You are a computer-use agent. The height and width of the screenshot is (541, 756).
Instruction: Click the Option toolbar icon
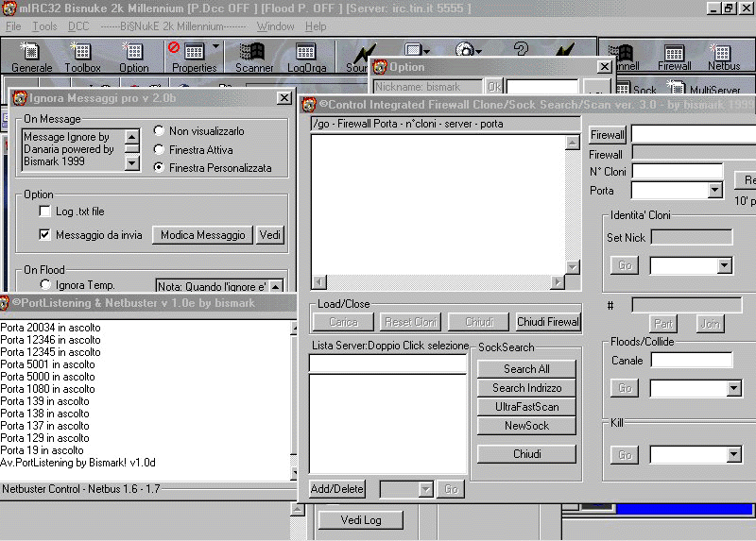click(x=133, y=57)
